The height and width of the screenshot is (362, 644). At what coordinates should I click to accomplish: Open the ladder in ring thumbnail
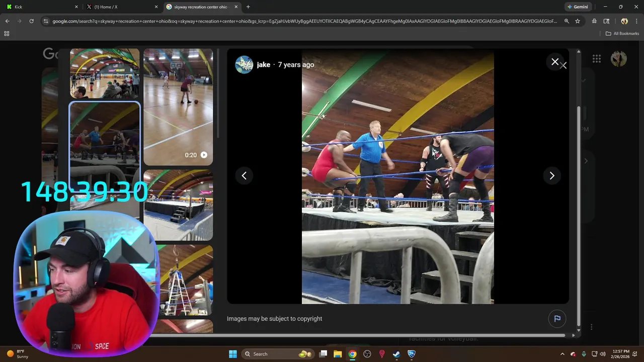coord(184,280)
